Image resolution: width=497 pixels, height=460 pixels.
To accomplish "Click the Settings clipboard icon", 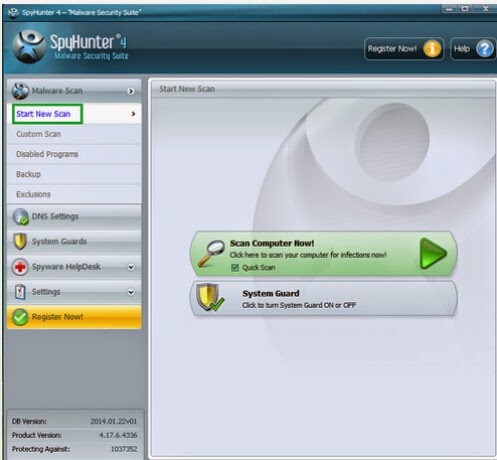I will point(20,292).
